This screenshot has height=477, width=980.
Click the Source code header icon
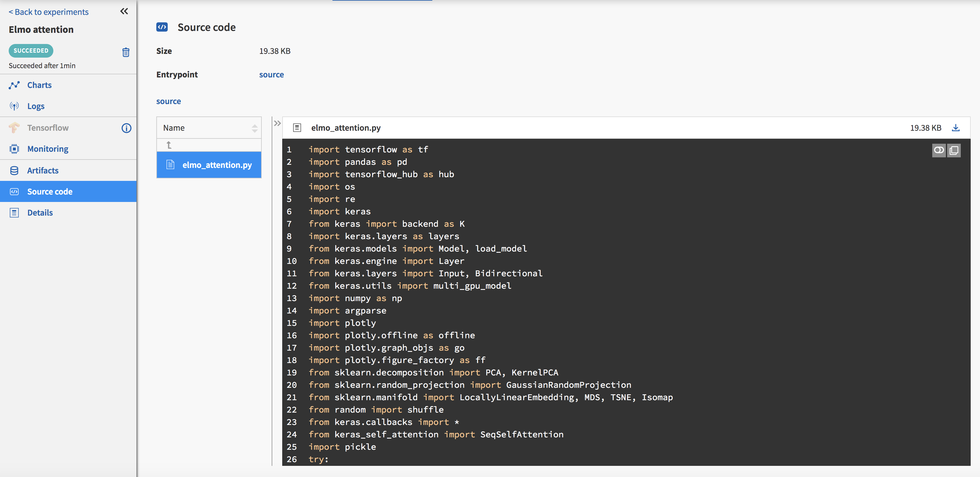[162, 27]
